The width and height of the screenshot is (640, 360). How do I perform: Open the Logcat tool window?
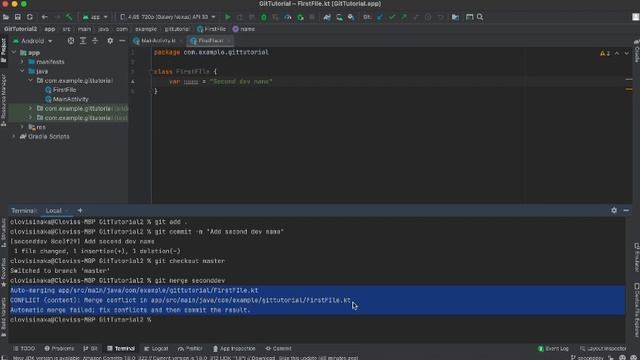coord(156,349)
